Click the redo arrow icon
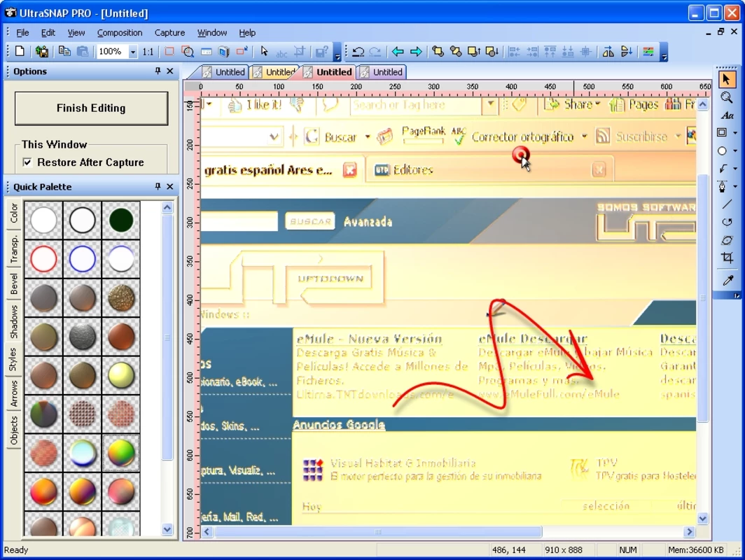The height and width of the screenshot is (560, 745). (375, 51)
